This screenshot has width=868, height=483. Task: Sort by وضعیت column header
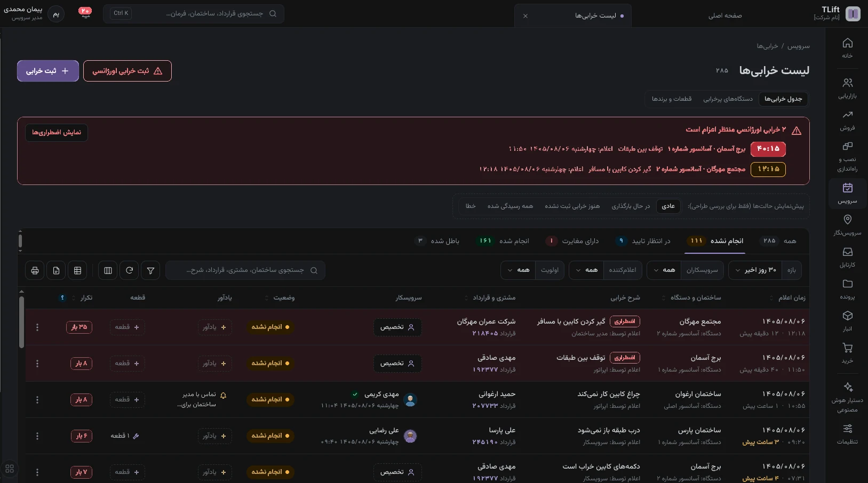281,297
